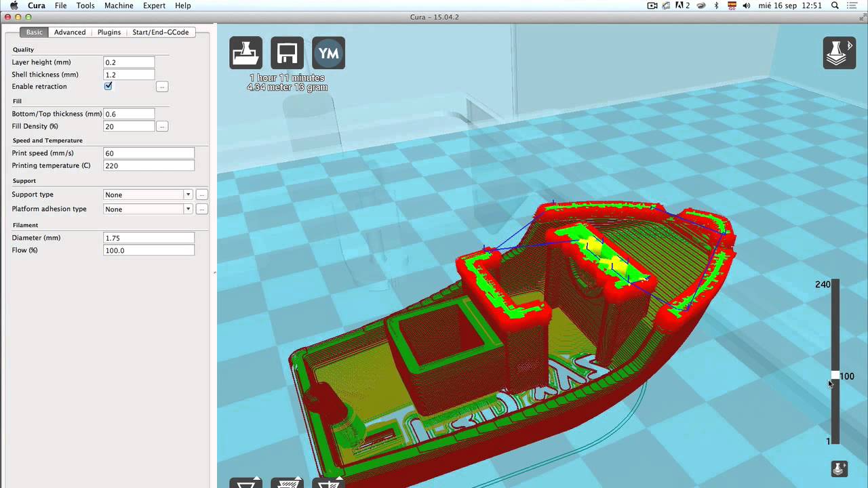Switch to the Advanced tab
This screenshot has height=488, width=868.
(x=70, y=32)
